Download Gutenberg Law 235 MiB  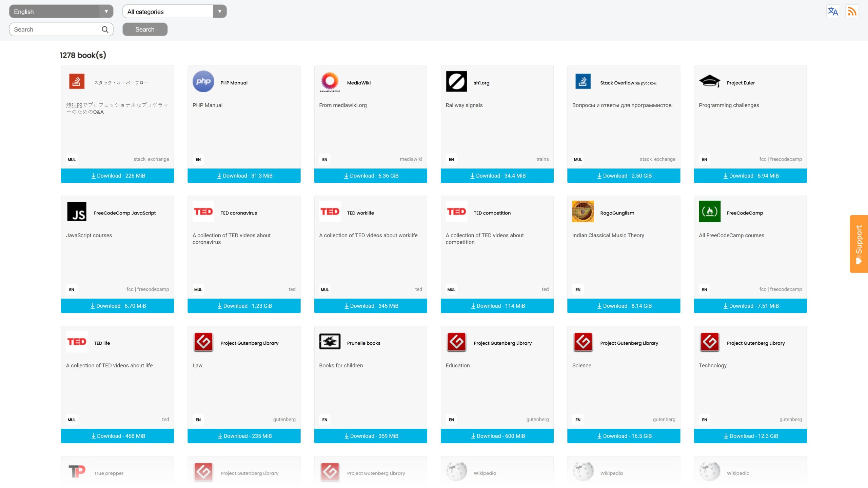244,436
